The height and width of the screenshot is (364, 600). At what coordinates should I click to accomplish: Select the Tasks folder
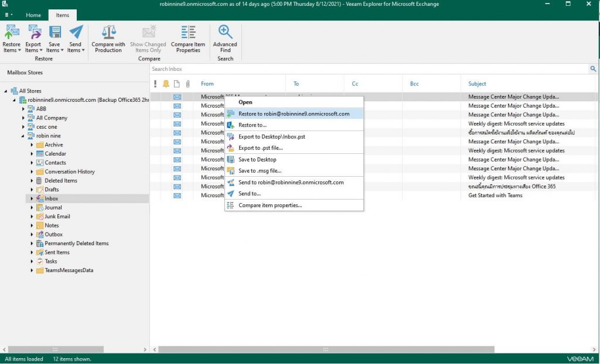point(50,261)
